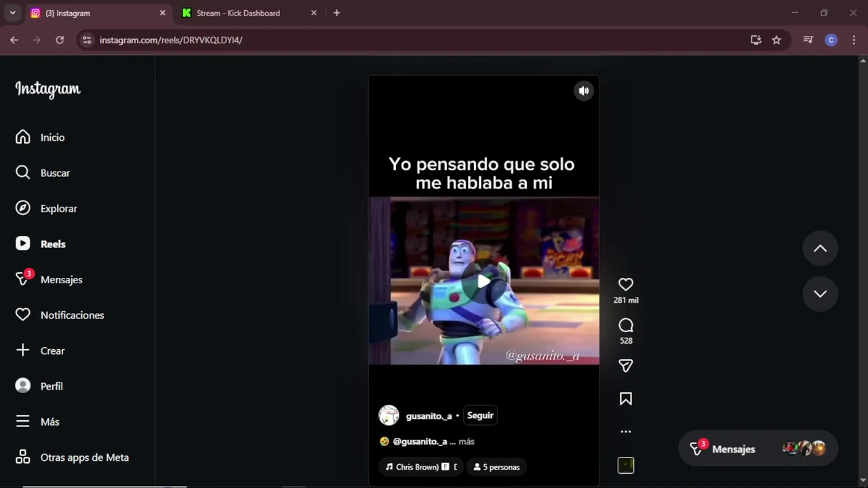View 5 personas tagged
Viewport: 868px width, 488px height.
click(497, 467)
